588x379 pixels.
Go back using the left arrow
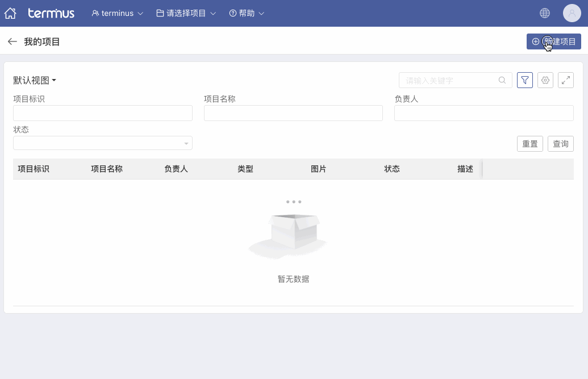pos(12,41)
